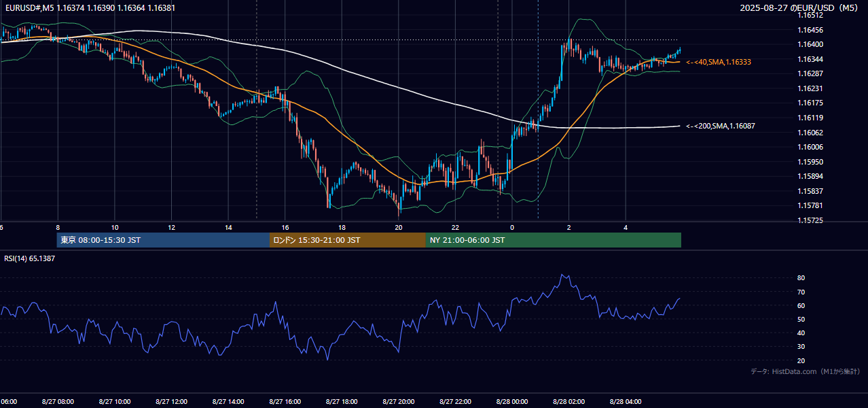Click the RSI 60 level label
868x408 pixels.
click(x=801, y=305)
